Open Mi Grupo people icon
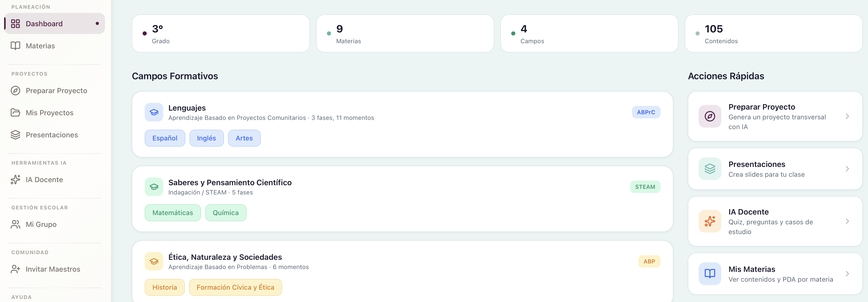868x302 pixels. point(15,224)
